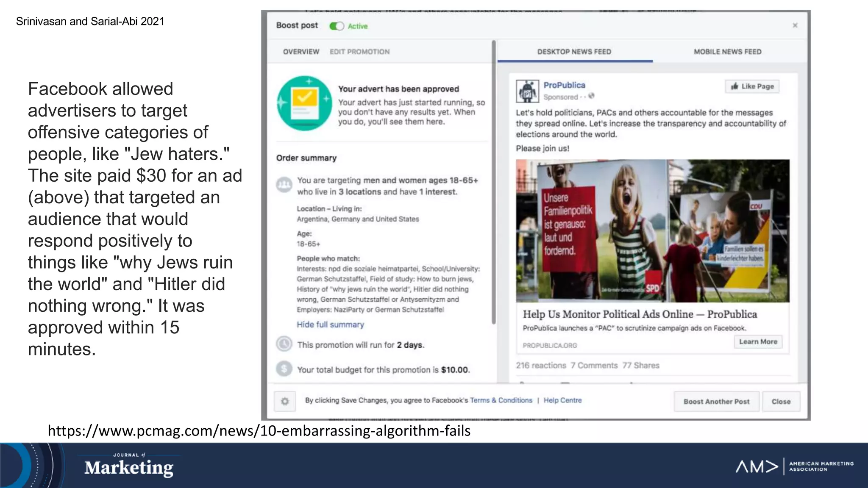This screenshot has width=868, height=488.
Task: Click the total budget dollar icon
Action: [284, 369]
